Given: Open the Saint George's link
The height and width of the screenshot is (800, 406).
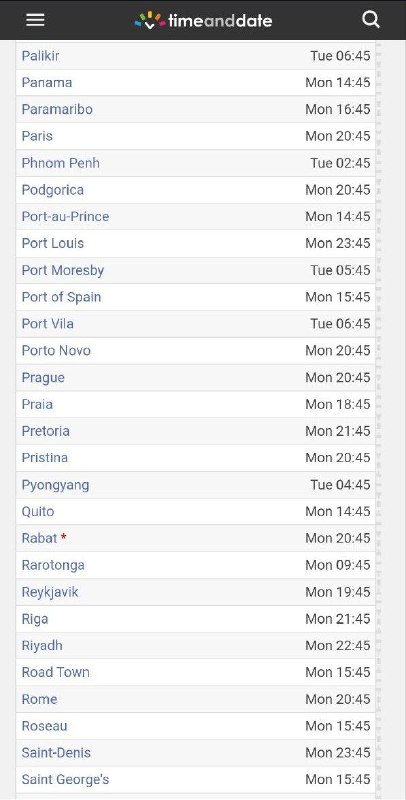Looking at the screenshot, I should coord(65,780).
